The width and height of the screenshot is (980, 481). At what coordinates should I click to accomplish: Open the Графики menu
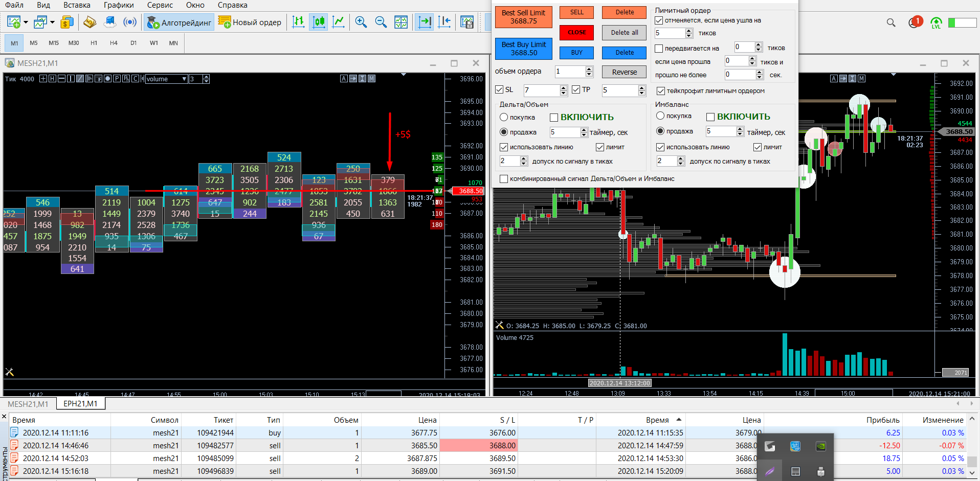119,5
